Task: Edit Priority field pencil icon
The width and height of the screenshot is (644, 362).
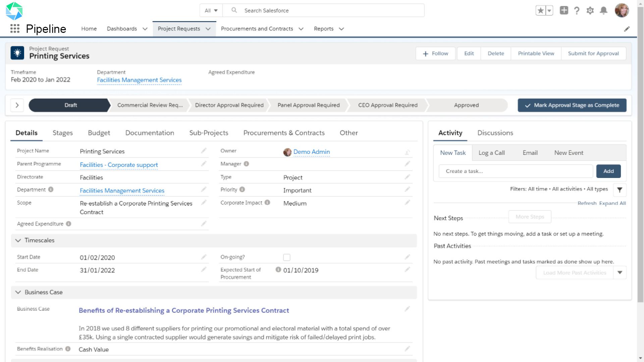Action: point(407,190)
